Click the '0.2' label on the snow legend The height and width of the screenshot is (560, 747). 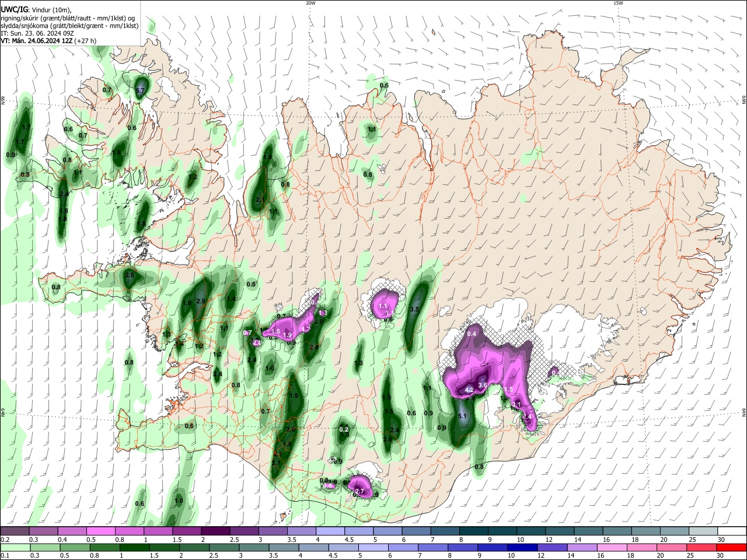click(x=5, y=540)
